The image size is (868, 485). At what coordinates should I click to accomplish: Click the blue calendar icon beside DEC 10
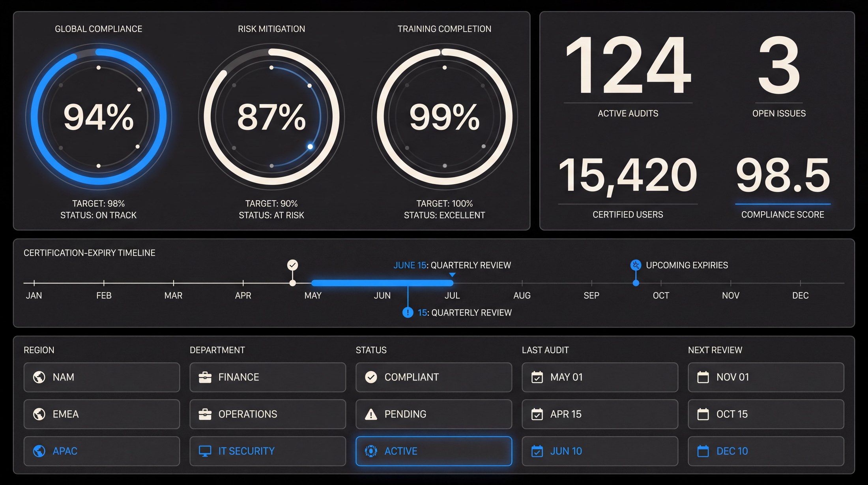pyautogui.click(x=703, y=451)
